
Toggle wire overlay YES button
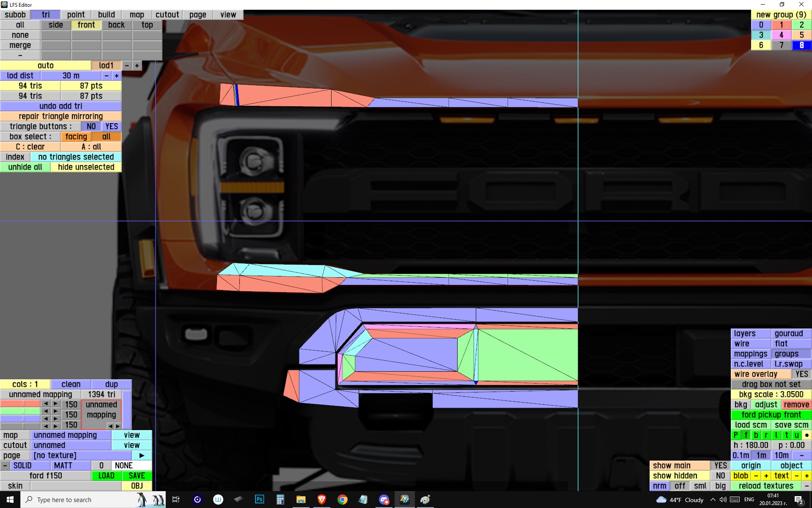point(801,374)
